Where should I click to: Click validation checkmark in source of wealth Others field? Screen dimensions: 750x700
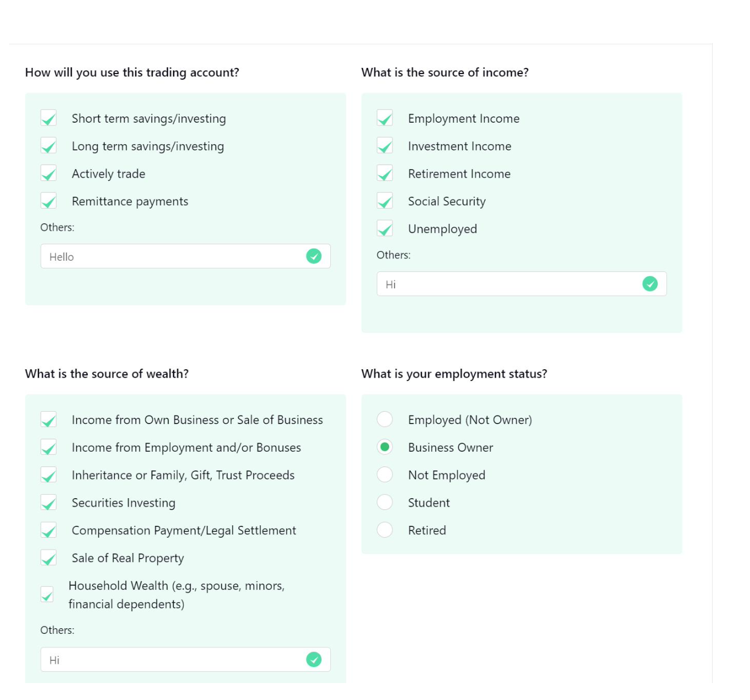(313, 659)
